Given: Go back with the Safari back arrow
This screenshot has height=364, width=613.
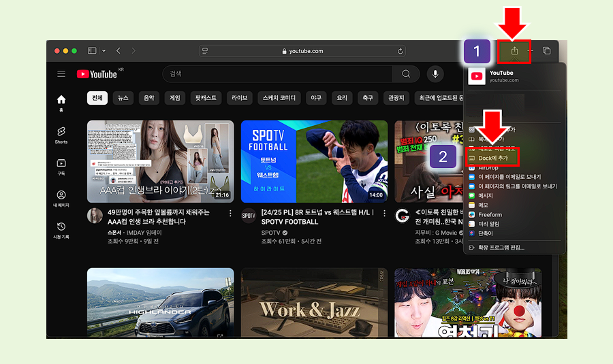Looking at the screenshot, I should coord(119,51).
